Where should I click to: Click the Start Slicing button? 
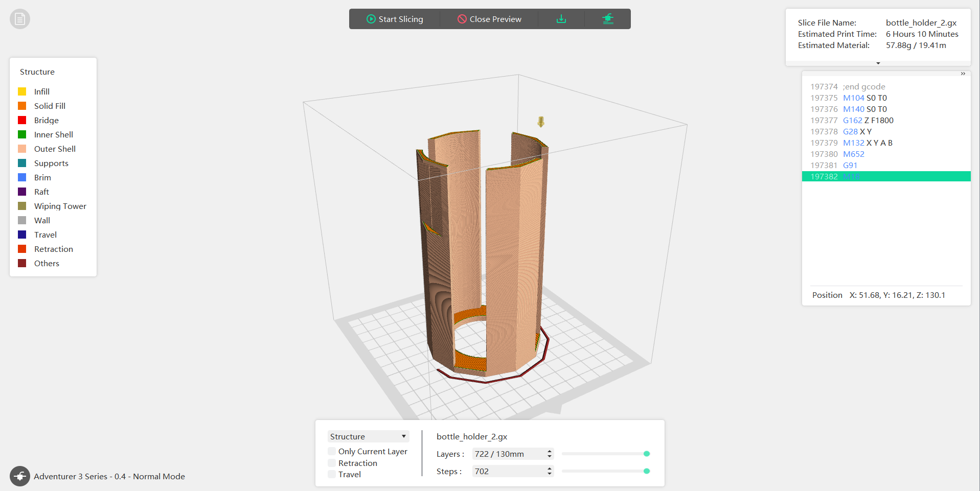[395, 19]
